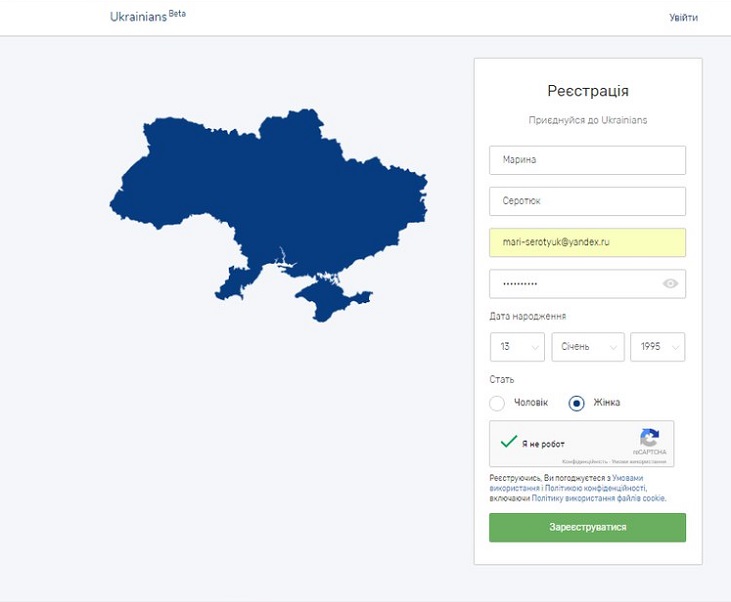Open the month dropdown showing Січень
The height and width of the screenshot is (602, 731).
(x=588, y=347)
